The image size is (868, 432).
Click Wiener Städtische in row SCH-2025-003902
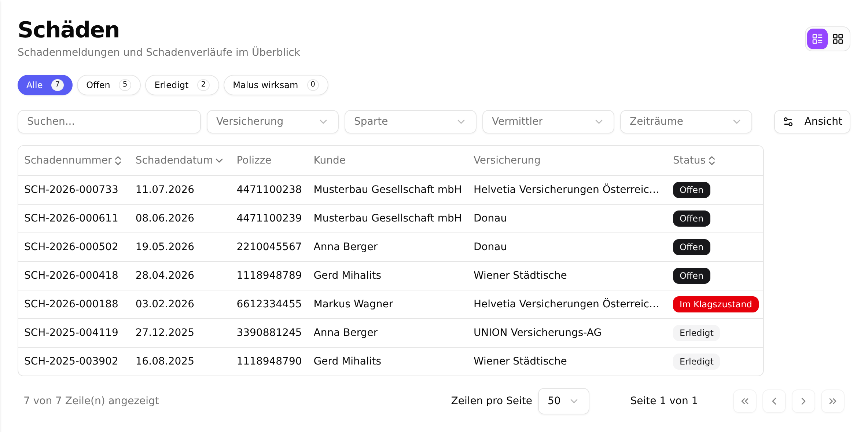coord(520,361)
